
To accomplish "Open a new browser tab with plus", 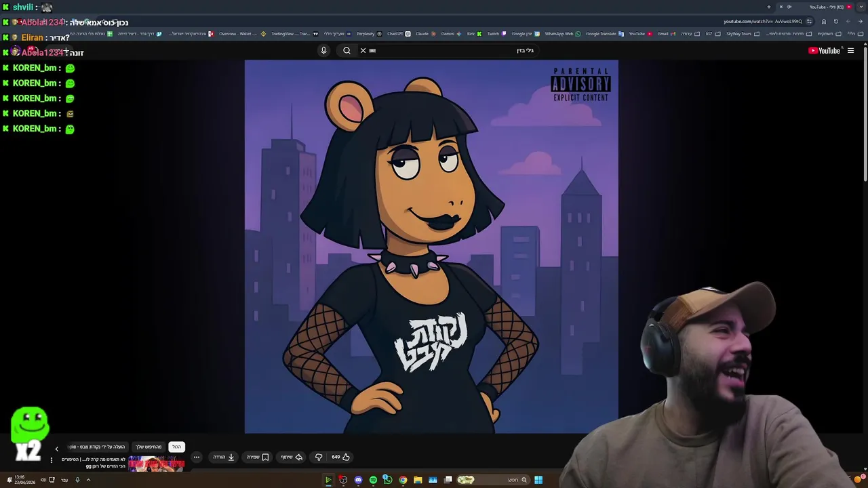I will tap(769, 7).
